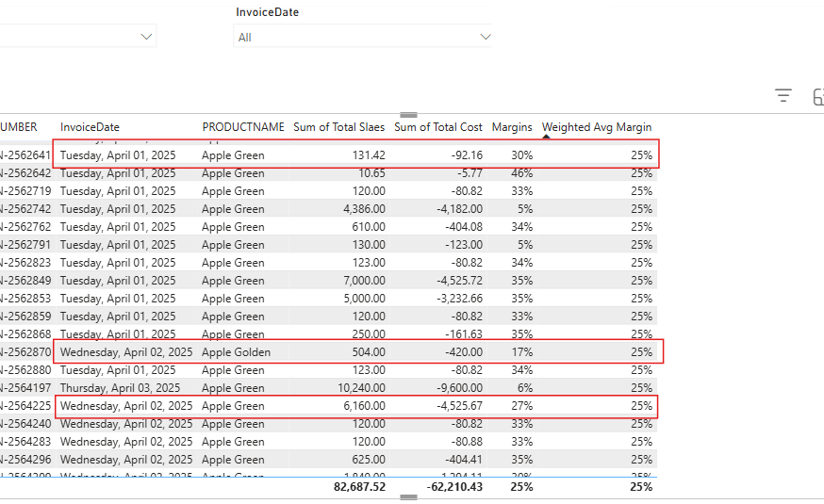Image resolution: width=824 pixels, height=504 pixels.
Task: Select sales value 10,240.00
Action: click(x=361, y=388)
